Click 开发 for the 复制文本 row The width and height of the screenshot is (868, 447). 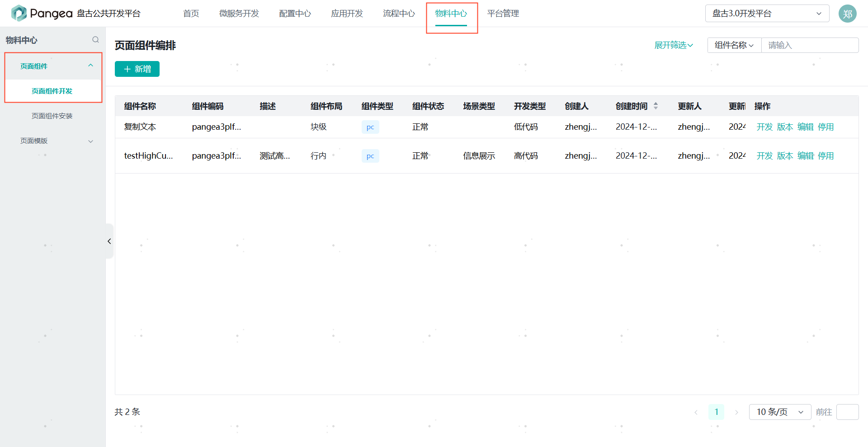764,127
